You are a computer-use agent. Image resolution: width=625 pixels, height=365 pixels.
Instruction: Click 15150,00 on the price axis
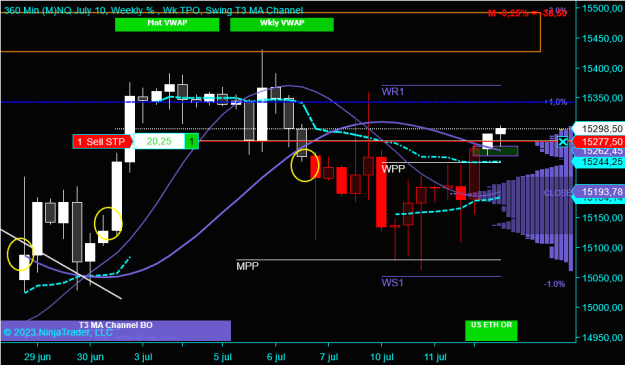602,218
